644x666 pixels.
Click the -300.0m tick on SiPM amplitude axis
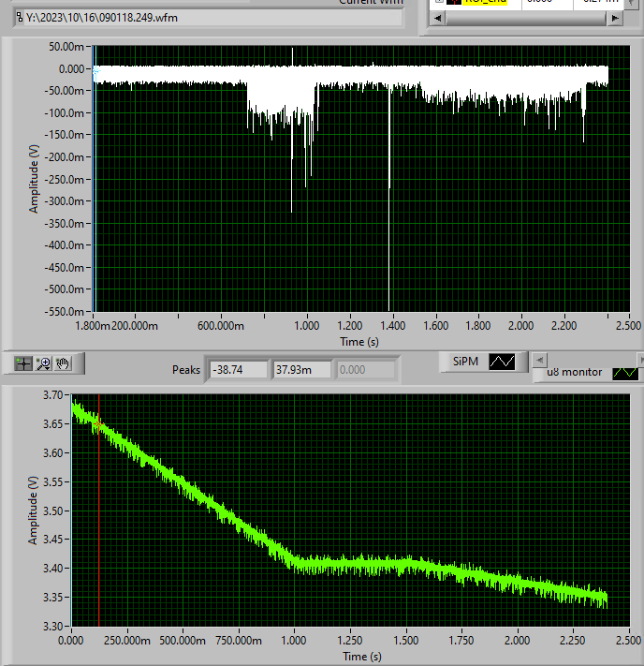tap(64, 201)
